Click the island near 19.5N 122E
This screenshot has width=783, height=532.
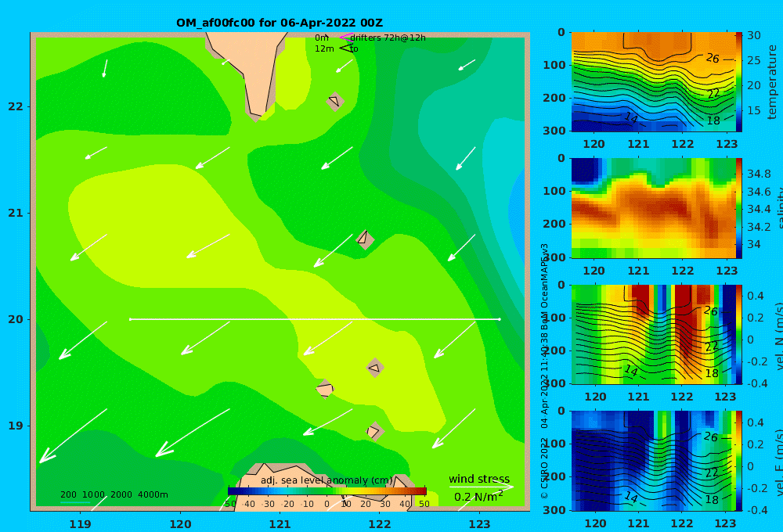tap(375, 368)
